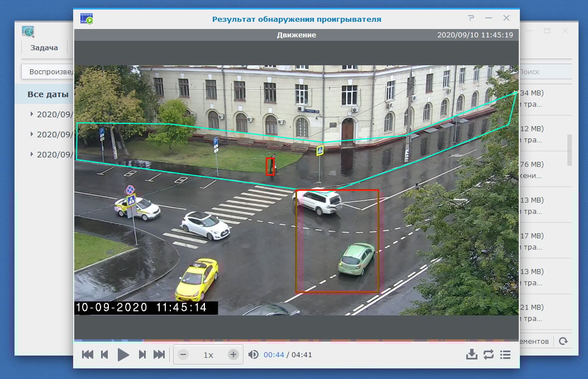This screenshot has width=588, height=379.
Task: Click the video frame showing the intersection
Action: pyautogui.click(x=296, y=190)
